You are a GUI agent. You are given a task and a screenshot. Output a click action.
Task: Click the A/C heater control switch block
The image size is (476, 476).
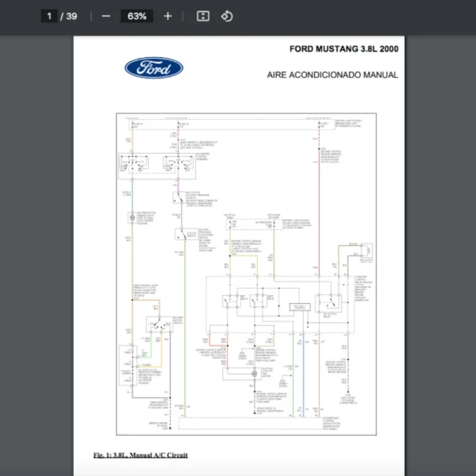[157, 163]
